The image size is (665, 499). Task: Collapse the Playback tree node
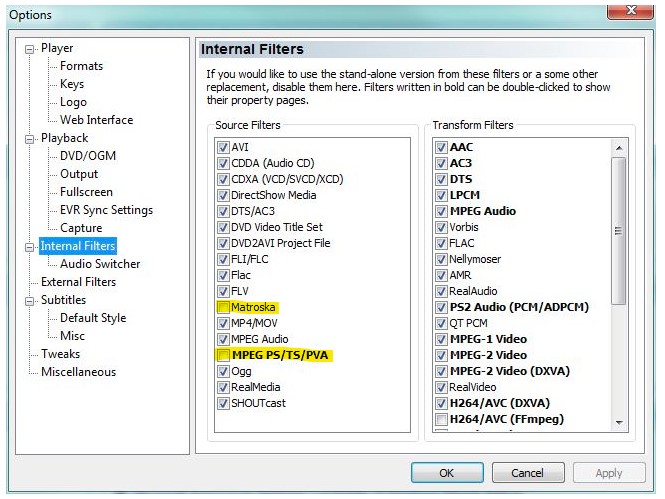coord(29,139)
